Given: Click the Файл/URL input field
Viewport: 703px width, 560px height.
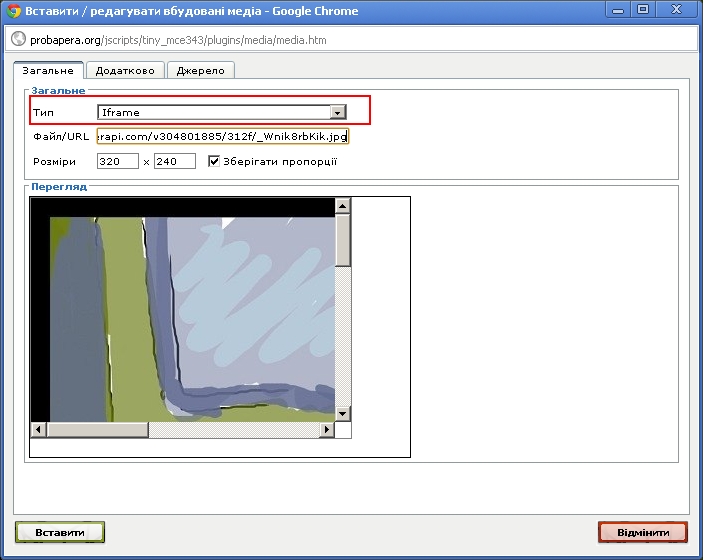Looking at the screenshot, I should (222, 136).
